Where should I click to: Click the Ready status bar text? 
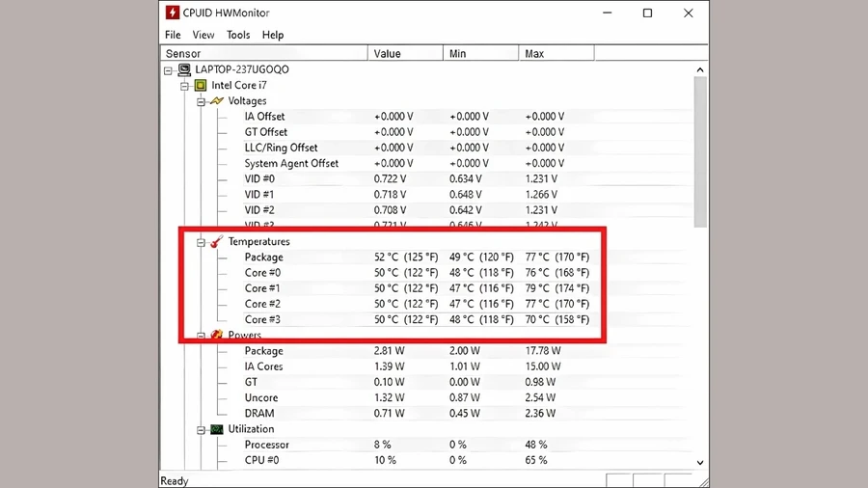[x=175, y=481]
